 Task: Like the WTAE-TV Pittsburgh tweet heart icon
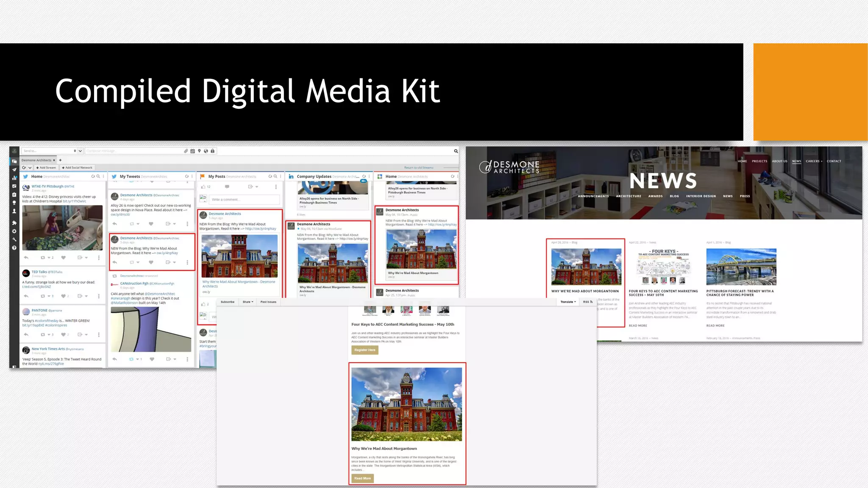[x=64, y=258]
